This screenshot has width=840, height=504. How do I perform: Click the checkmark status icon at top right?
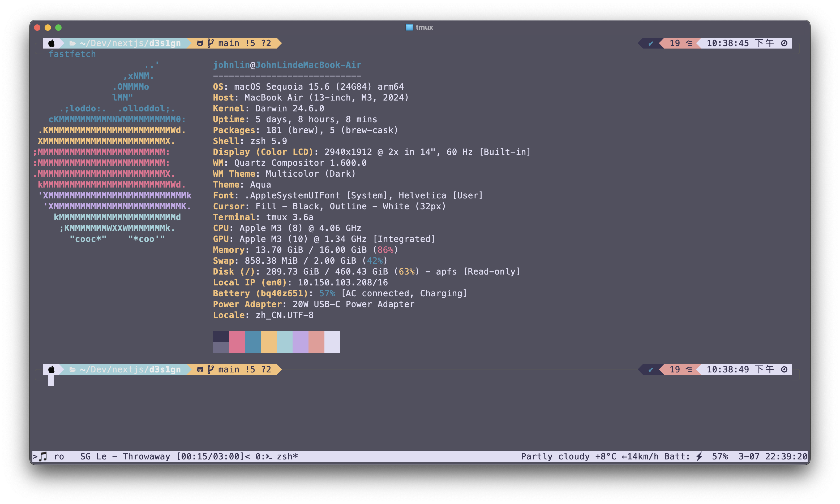[651, 43]
